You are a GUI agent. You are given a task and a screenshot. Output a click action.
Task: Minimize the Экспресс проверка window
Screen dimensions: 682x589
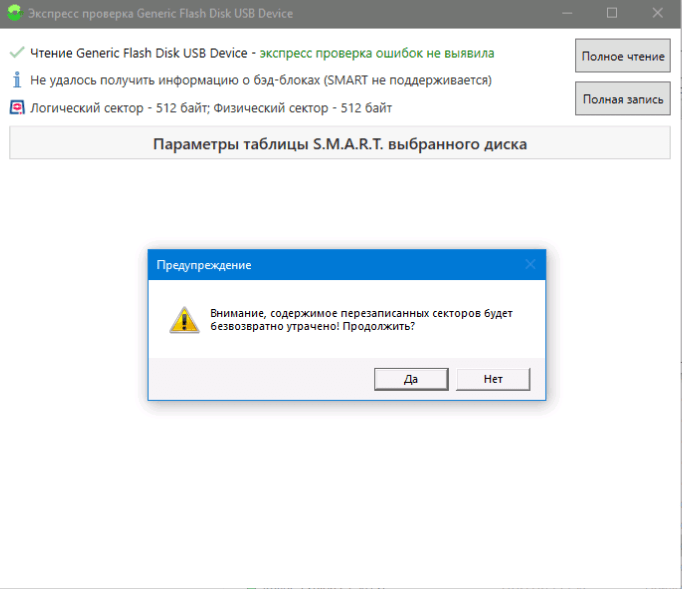[565, 13]
